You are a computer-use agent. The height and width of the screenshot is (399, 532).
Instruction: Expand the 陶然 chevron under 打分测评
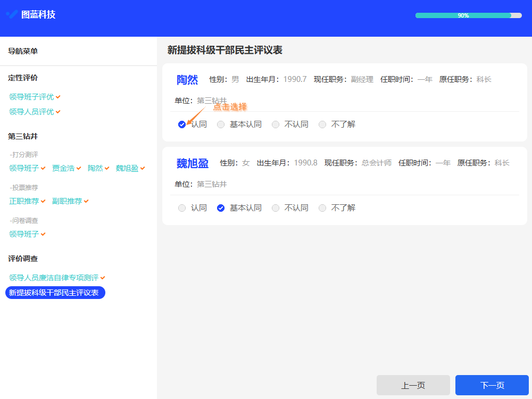point(106,167)
